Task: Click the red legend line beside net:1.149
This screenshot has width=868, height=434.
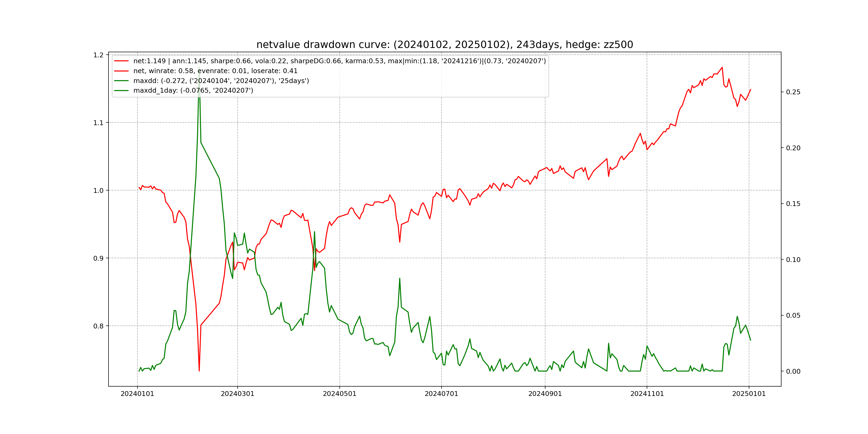Action: point(121,61)
